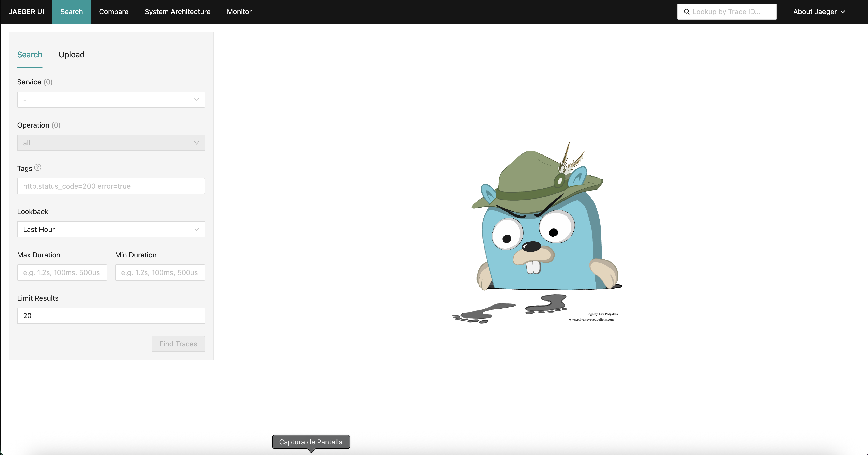This screenshot has height=455, width=868.
Task: Click the Lookback label text
Action: click(x=33, y=212)
